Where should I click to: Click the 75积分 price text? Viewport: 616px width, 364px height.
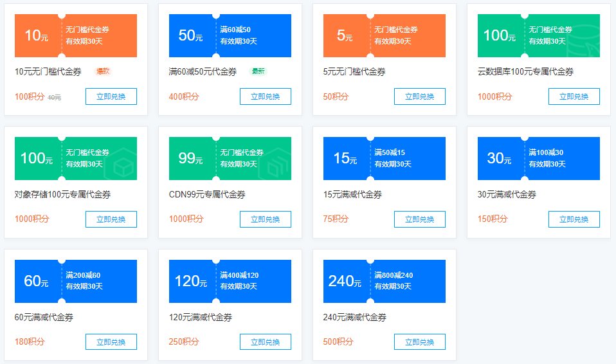[336, 219]
